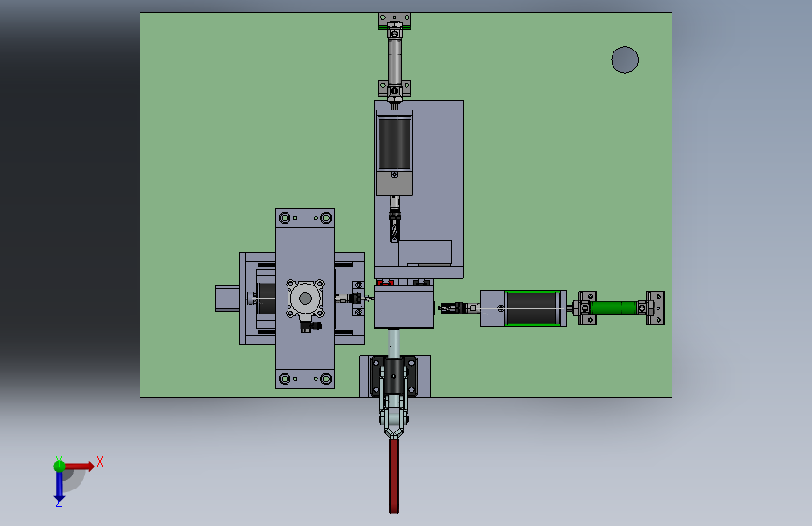
Task: Click the red clamp handle
Action: point(393,475)
